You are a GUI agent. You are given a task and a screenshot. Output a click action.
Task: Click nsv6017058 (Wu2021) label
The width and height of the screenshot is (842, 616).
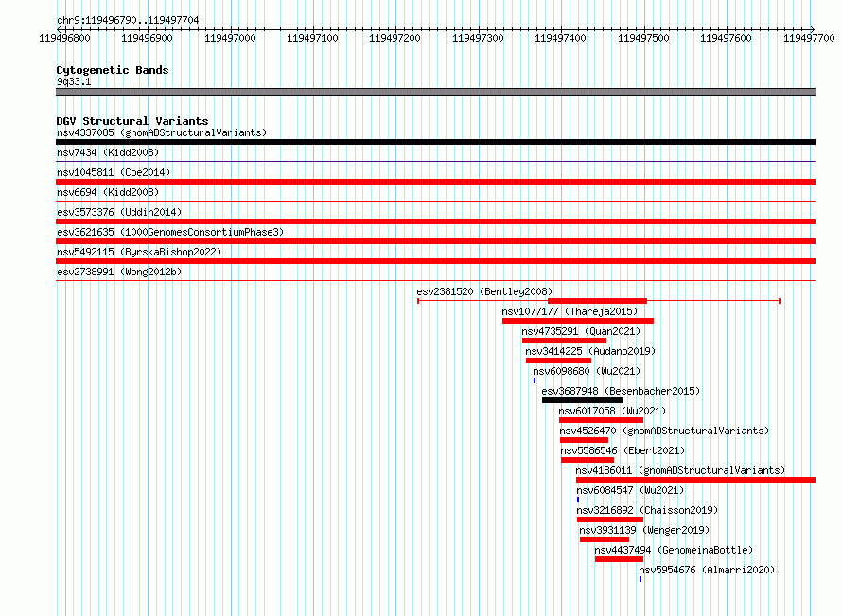612,411
